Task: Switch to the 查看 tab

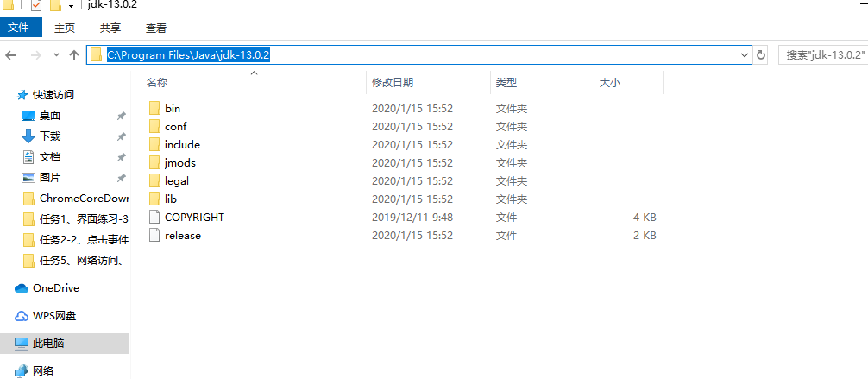Action: pyautogui.click(x=156, y=28)
